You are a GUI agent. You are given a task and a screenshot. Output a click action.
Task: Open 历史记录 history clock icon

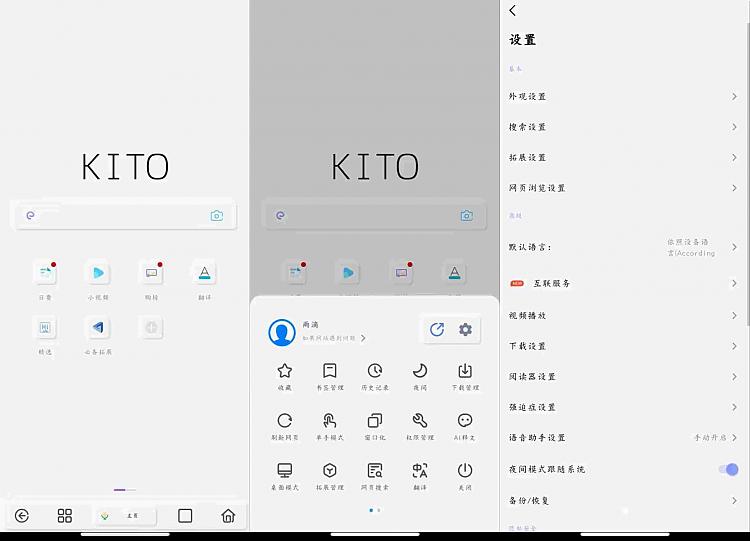coord(374,371)
